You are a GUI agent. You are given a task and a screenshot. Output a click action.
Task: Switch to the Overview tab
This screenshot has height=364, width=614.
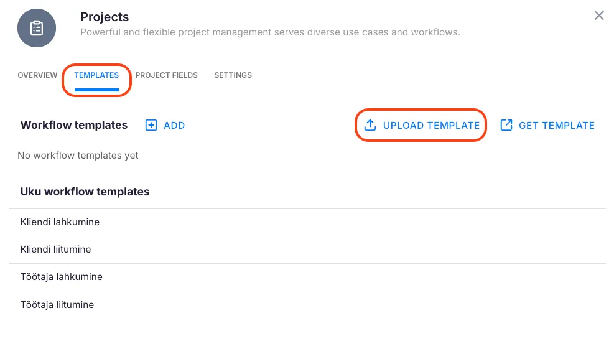(x=37, y=75)
